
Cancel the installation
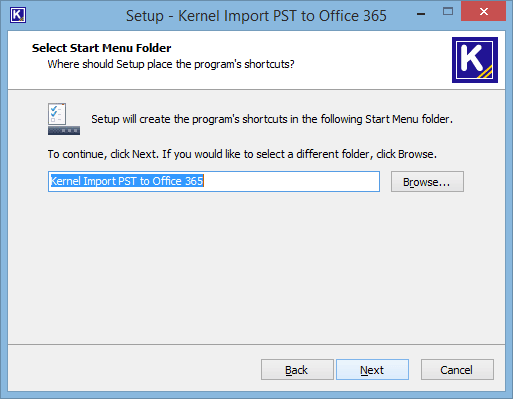pos(457,369)
